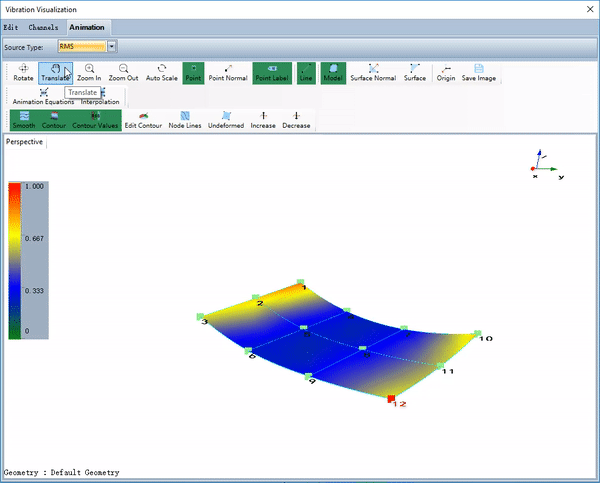Select red point 12 on the model

click(391, 399)
